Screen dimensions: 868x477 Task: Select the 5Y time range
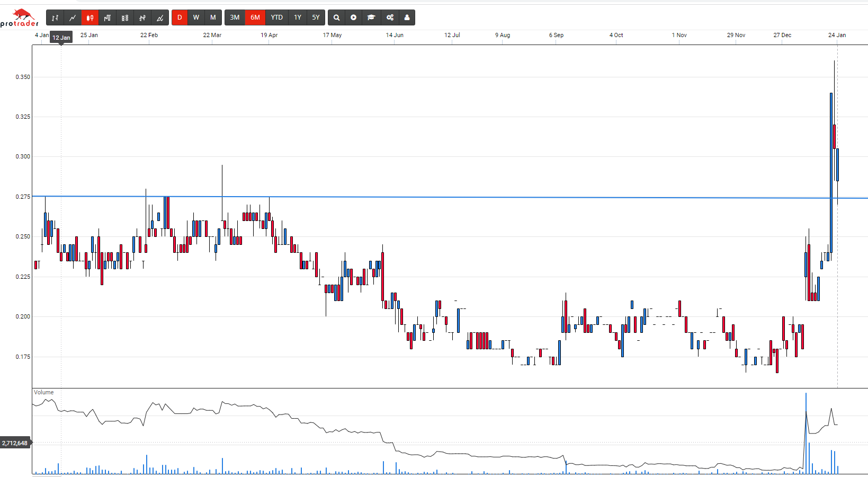coord(316,17)
